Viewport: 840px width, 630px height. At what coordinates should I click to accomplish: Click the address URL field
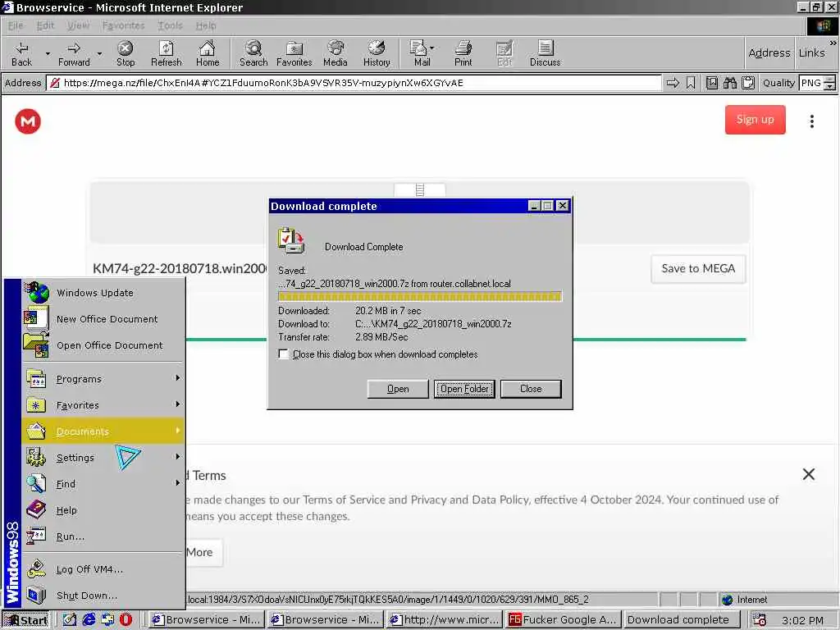(354, 83)
